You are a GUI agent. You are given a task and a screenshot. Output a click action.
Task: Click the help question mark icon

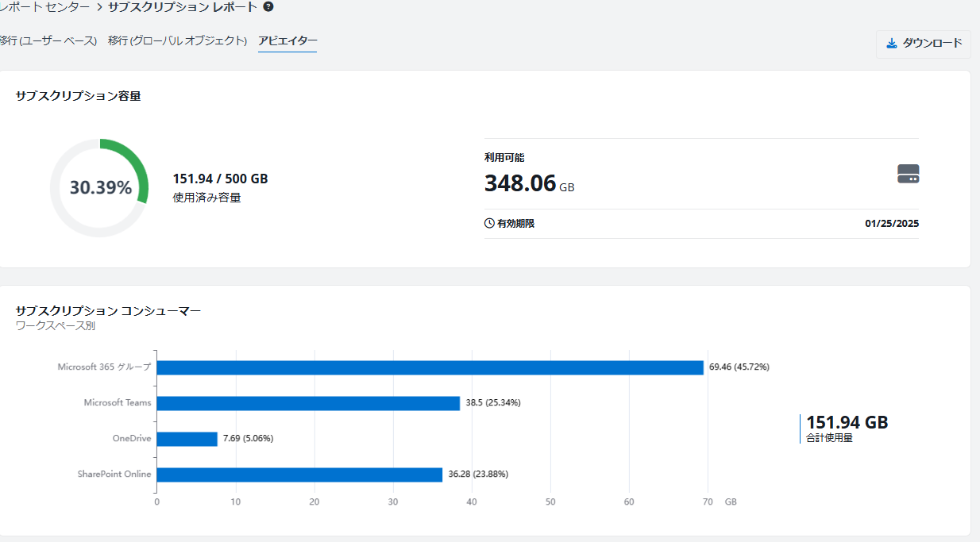click(268, 7)
